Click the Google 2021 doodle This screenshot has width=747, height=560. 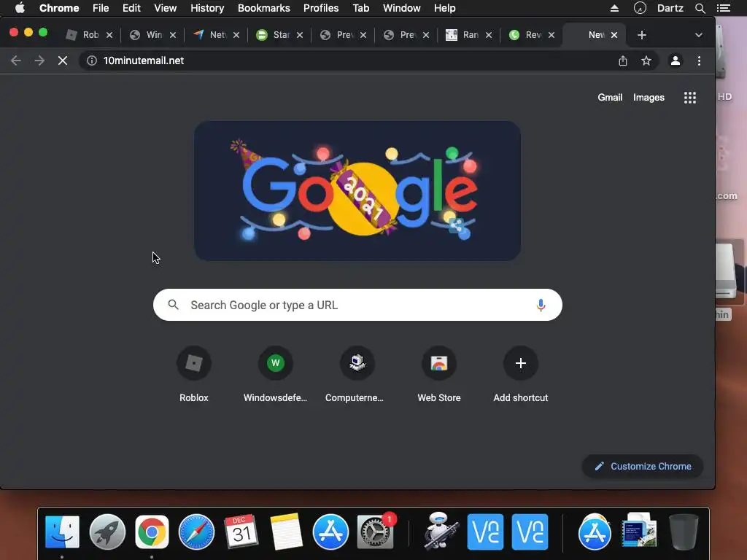pyautogui.click(x=357, y=191)
